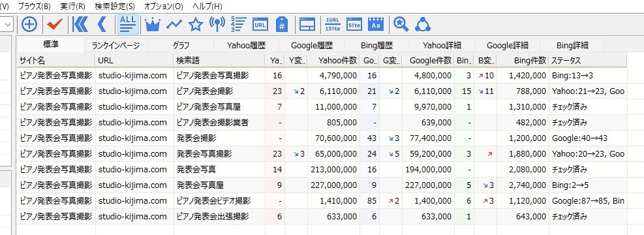Toggle the panel layout window icon
Image resolution: width=644 pixels, height=235 pixels.
307,25
